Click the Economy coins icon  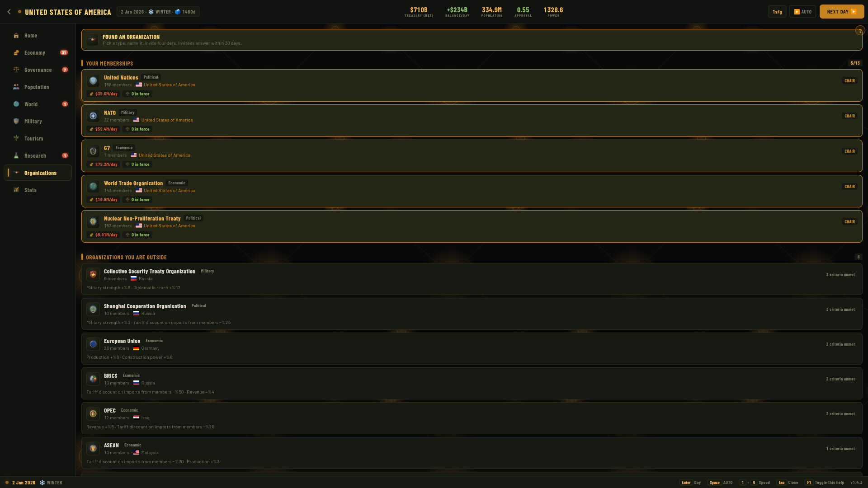(16, 53)
